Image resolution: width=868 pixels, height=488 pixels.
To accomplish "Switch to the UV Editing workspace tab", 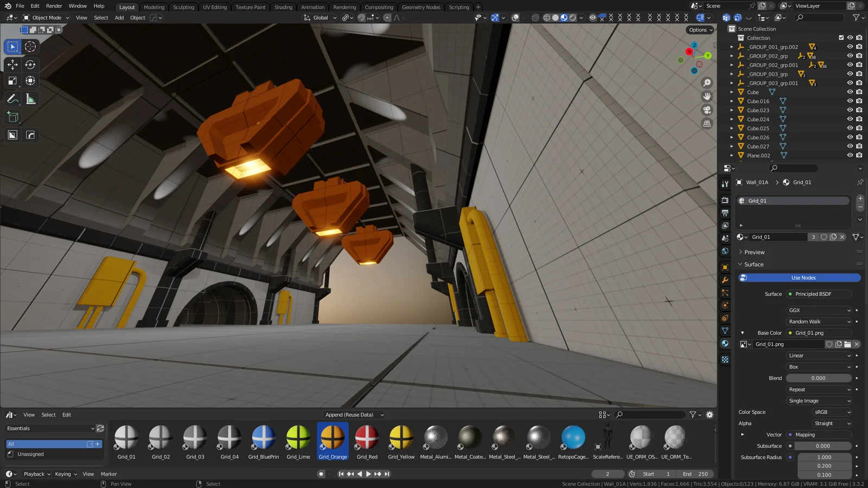I will click(215, 7).
